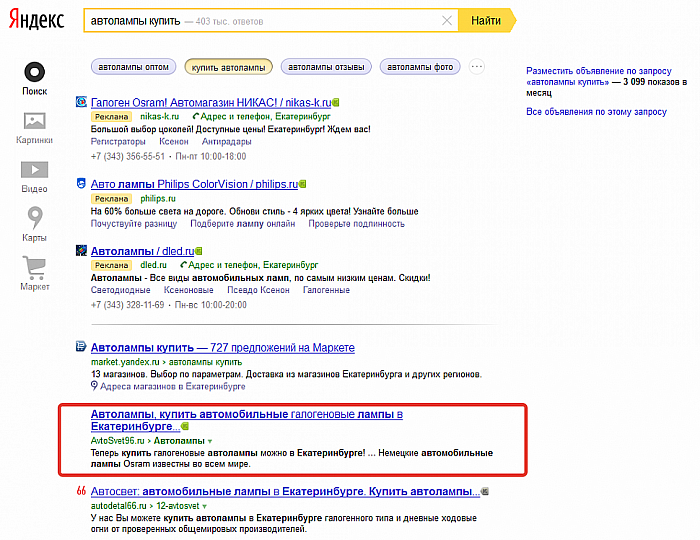Image resolution: width=700 pixels, height=540 pixels.
Task: Show more suggestions with ellipsis button
Action: [477, 67]
